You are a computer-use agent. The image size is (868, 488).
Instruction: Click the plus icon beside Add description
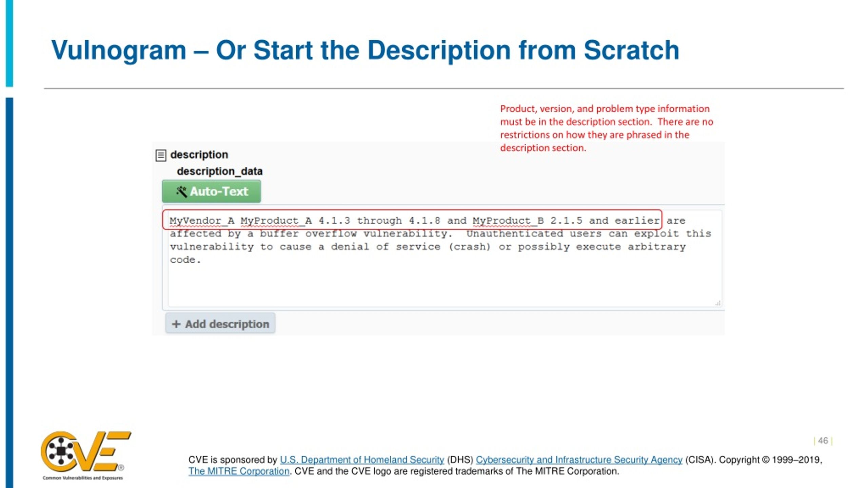[176, 324]
